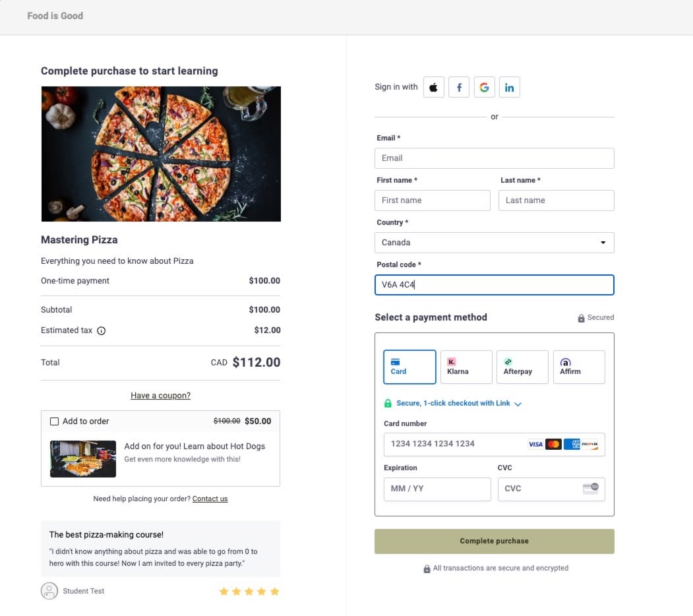Image resolution: width=693 pixels, height=616 pixels.
Task: Click the Mastercard icon beside Visa
Action: pyautogui.click(x=555, y=444)
